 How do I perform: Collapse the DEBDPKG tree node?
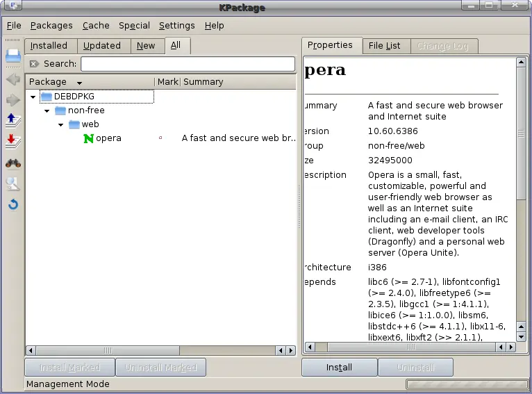coord(33,97)
